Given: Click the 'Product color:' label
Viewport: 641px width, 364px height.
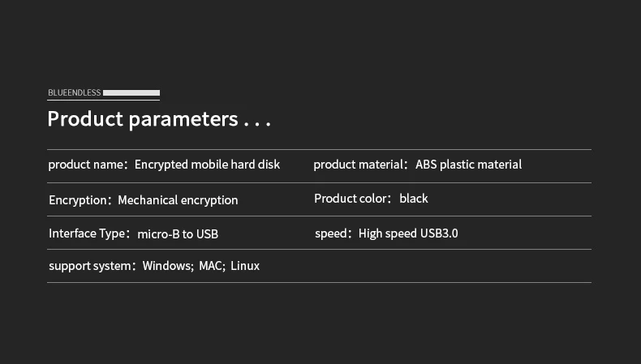Looking at the screenshot, I should [352, 199].
